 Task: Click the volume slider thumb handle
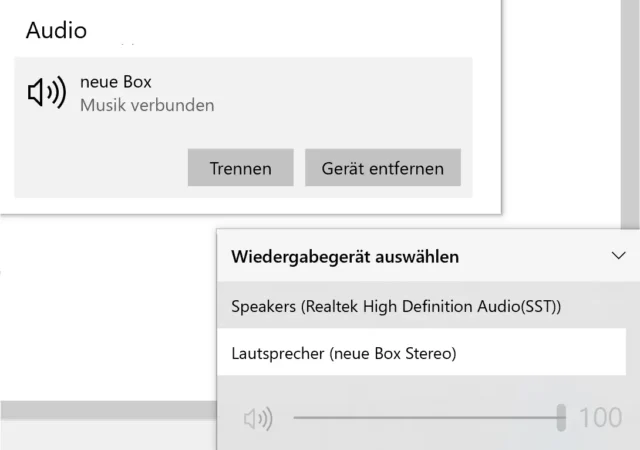pos(561,417)
